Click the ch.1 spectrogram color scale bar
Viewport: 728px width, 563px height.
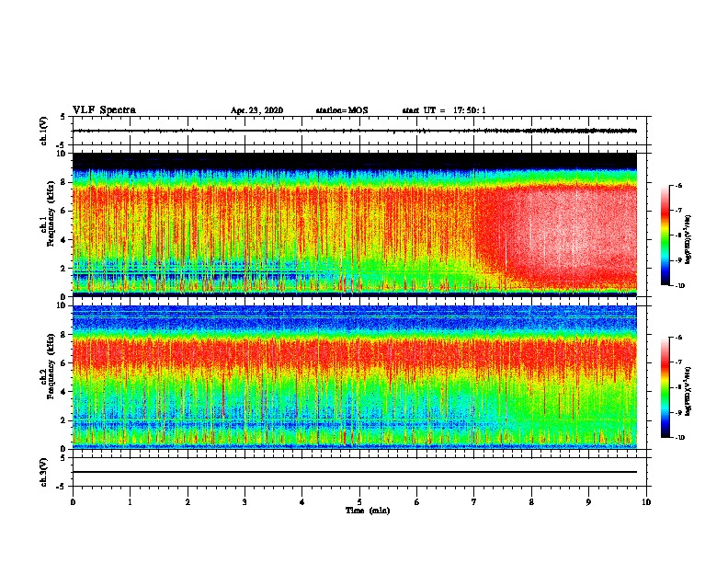point(665,236)
